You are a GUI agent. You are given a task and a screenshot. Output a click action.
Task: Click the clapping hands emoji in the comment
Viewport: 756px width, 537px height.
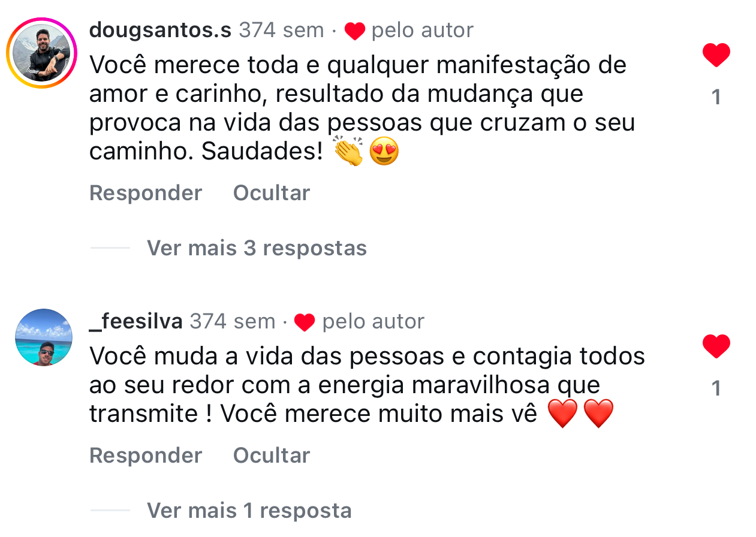click(348, 152)
